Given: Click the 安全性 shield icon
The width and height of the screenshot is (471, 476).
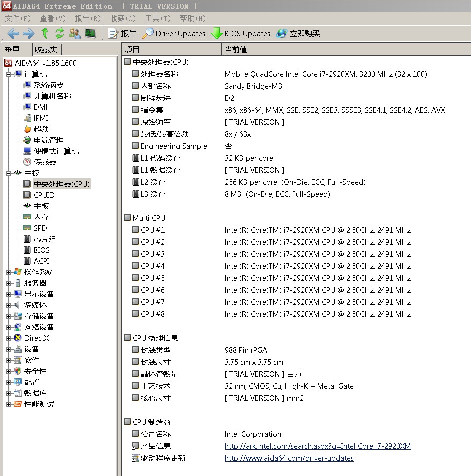Looking at the screenshot, I should tap(18, 371).
